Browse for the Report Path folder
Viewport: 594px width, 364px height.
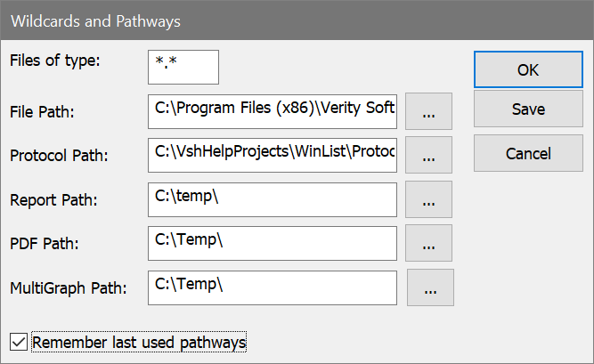tap(428, 199)
